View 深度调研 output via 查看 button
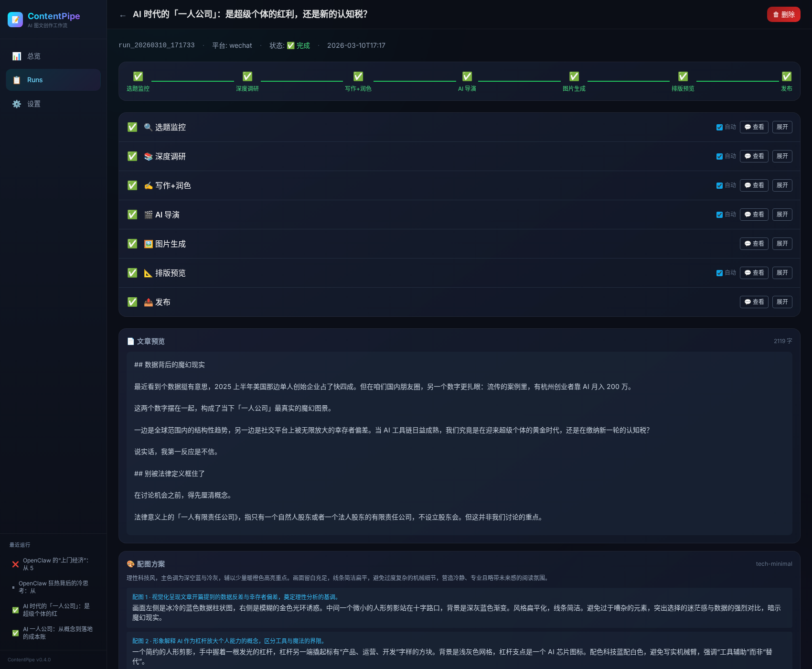 (754, 156)
